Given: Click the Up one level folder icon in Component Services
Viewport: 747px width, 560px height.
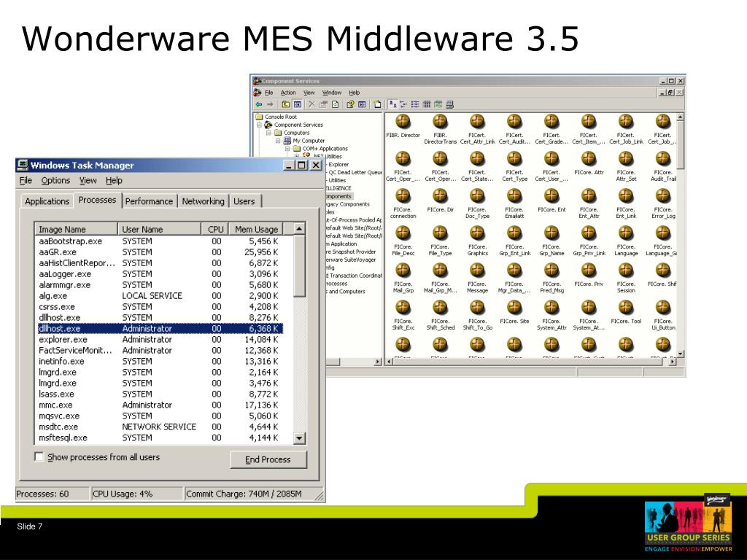Looking at the screenshot, I should [x=286, y=104].
